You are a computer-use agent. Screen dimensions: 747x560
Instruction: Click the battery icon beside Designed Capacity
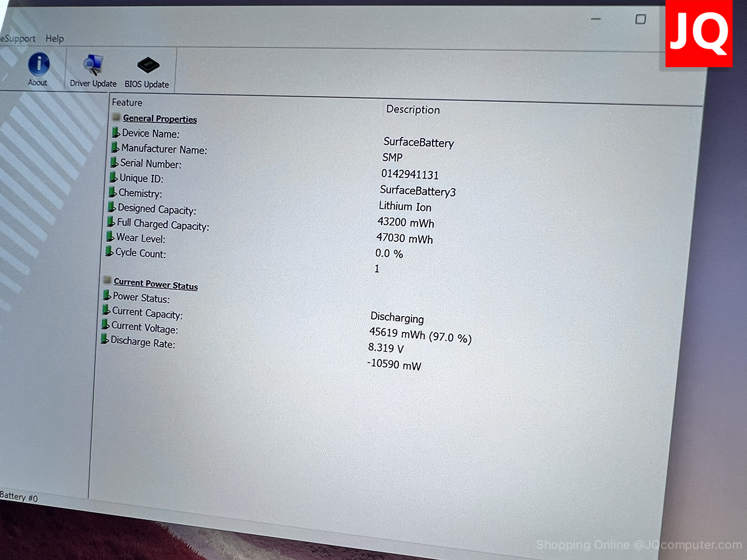(x=112, y=207)
